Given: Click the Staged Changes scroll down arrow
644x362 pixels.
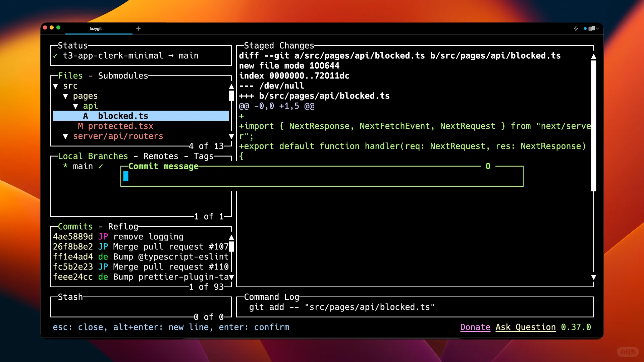Looking at the screenshot, I should [593, 277].
